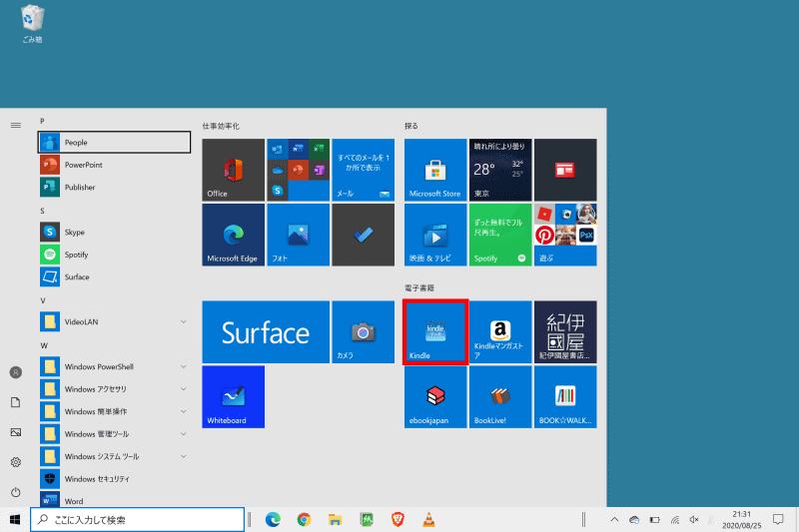
Task: Open the green 秋 taskbar app icon
Action: [x=367, y=520]
